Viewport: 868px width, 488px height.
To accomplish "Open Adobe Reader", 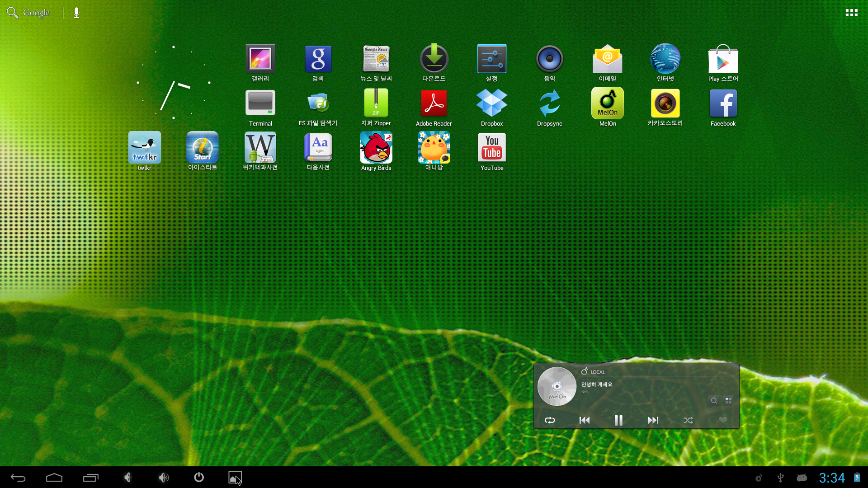I will point(434,108).
